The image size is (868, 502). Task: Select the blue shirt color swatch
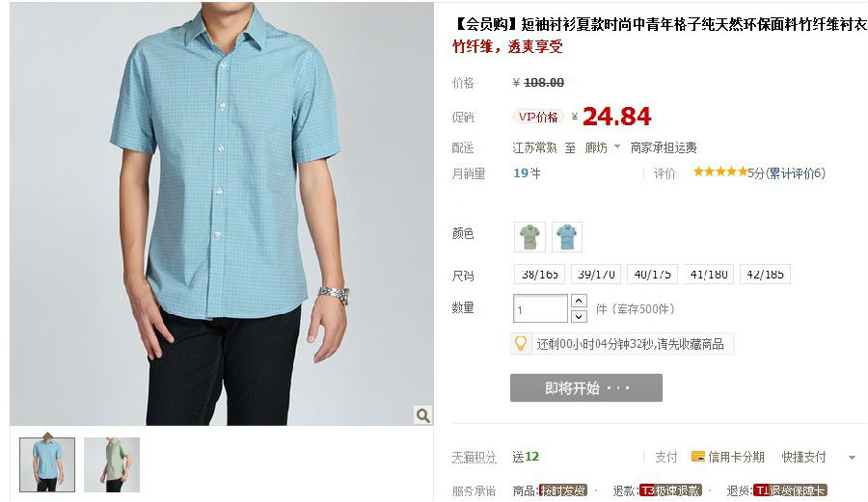click(x=566, y=237)
